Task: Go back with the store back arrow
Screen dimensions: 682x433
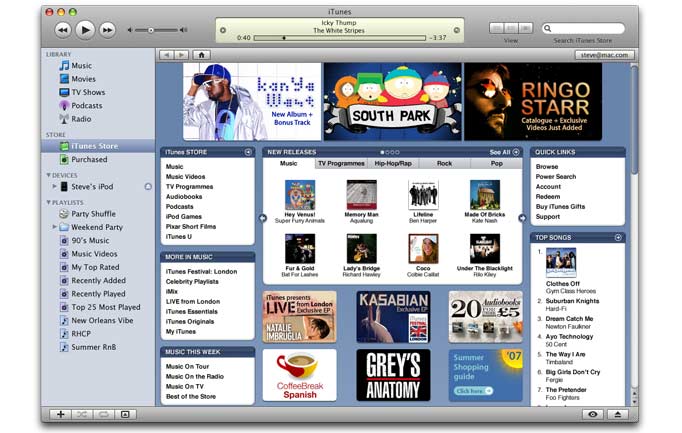Action: point(167,55)
